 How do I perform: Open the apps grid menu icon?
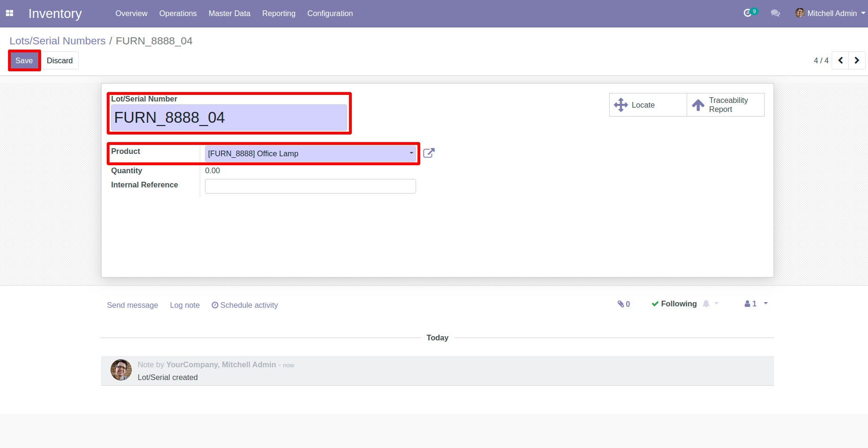pos(9,13)
